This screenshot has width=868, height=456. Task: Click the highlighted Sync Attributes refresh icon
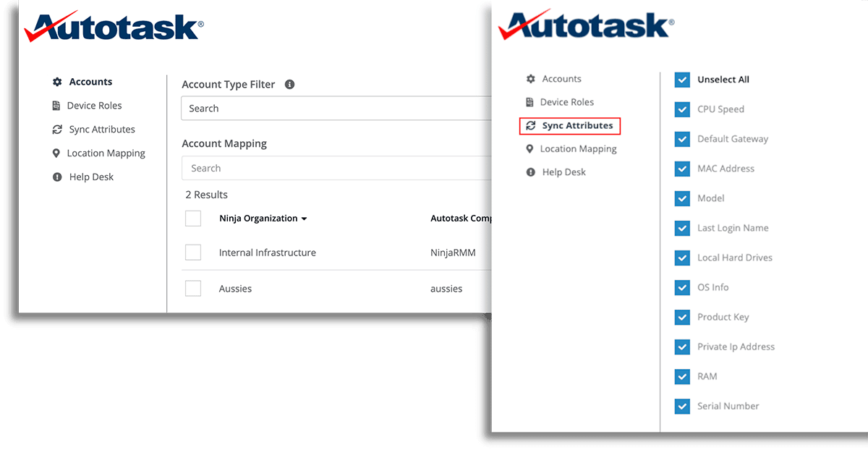[x=529, y=125]
